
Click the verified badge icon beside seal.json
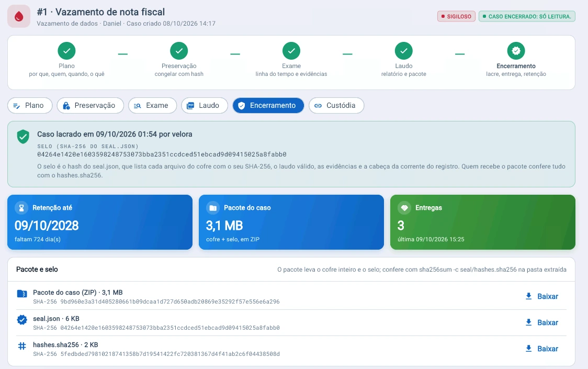click(22, 320)
